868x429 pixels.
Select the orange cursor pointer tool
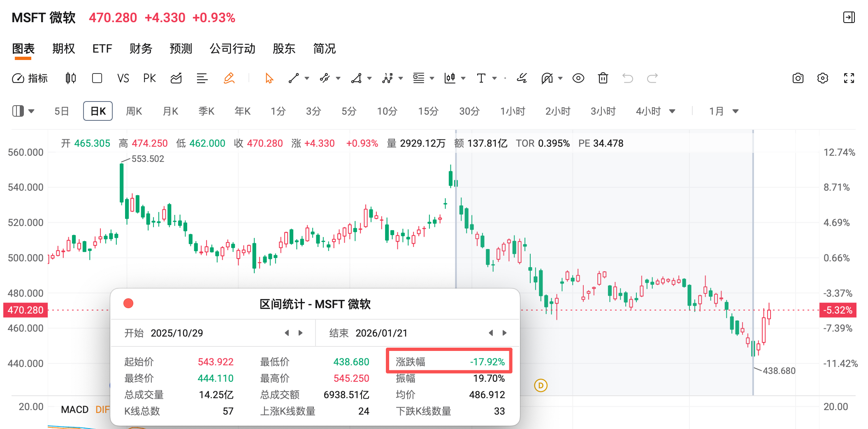coord(269,78)
